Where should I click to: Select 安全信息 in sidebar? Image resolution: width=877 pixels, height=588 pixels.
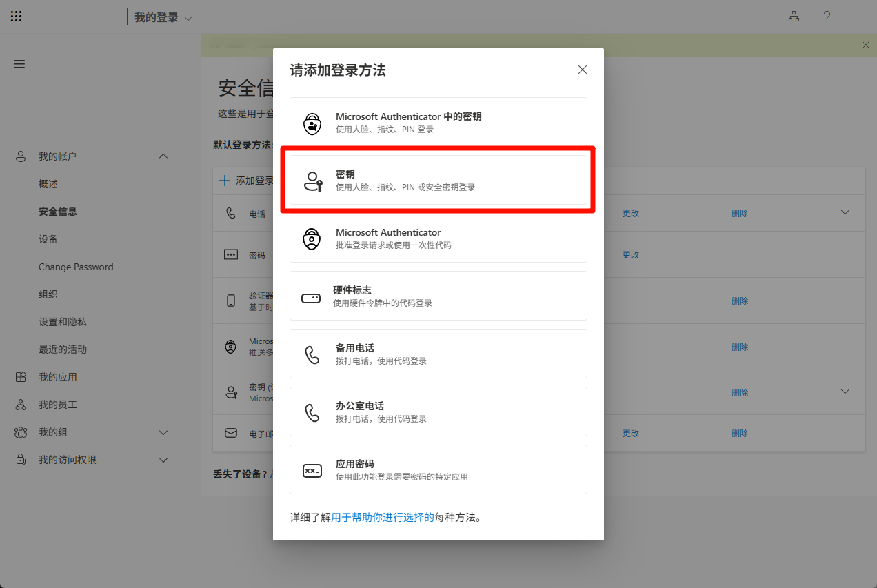coord(58,212)
